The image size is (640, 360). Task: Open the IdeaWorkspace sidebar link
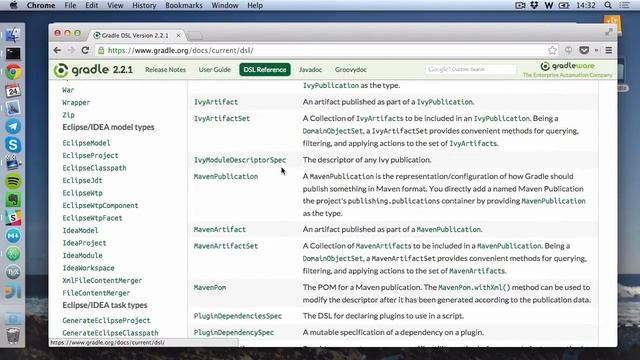[88, 268]
